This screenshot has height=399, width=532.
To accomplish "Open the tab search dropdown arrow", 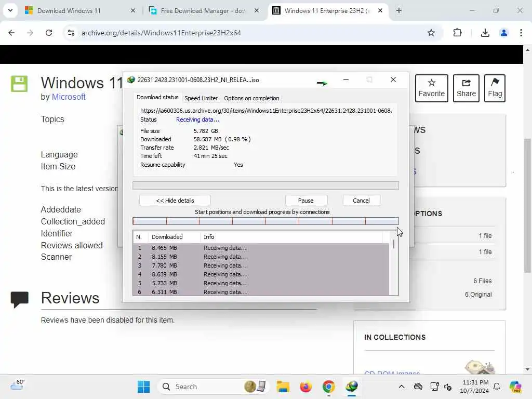I will pyautogui.click(x=10, y=10).
